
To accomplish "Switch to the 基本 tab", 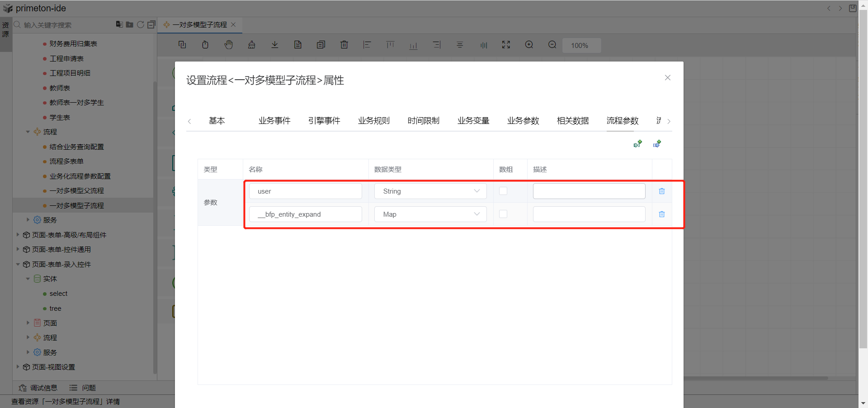I will point(217,121).
